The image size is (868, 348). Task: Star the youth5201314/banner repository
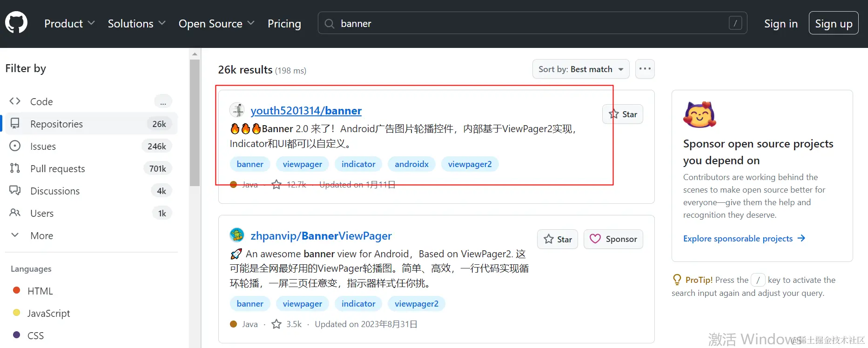(x=623, y=114)
